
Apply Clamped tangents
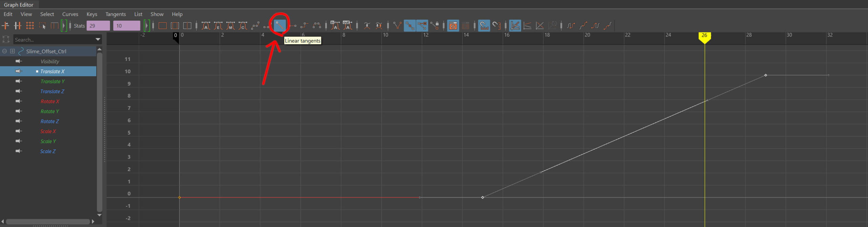(x=267, y=25)
